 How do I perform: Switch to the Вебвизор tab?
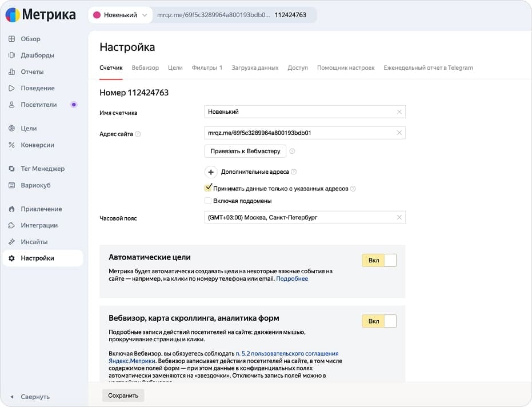point(145,67)
